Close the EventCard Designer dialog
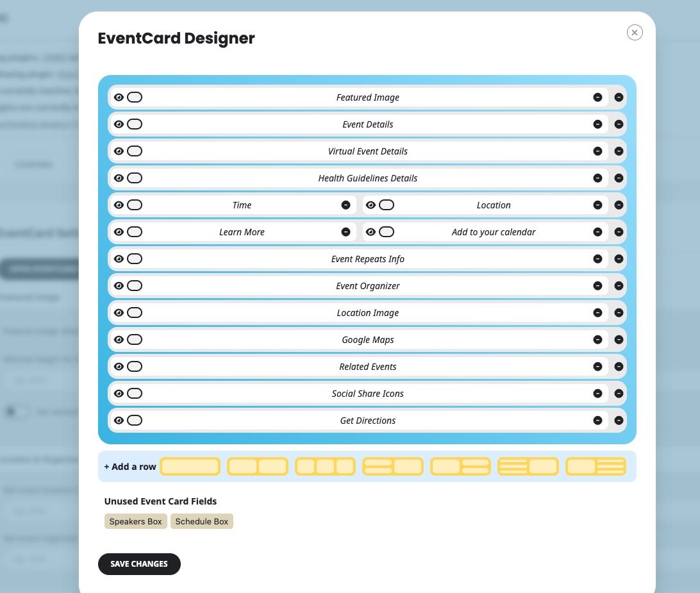The width and height of the screenshot is (700, 593). [635, 33]
